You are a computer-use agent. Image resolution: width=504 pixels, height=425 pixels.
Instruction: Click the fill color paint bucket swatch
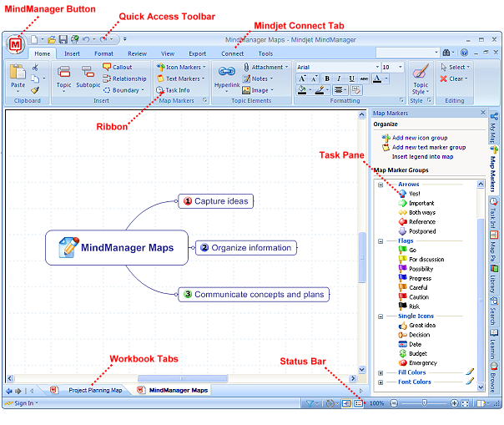[301, 90]
